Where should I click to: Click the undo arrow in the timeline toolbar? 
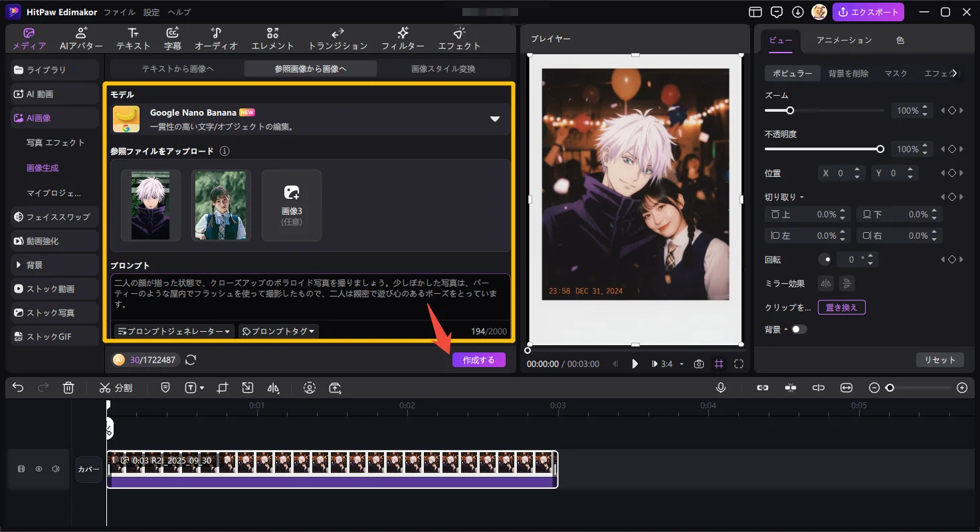click(x=18, y=388)
